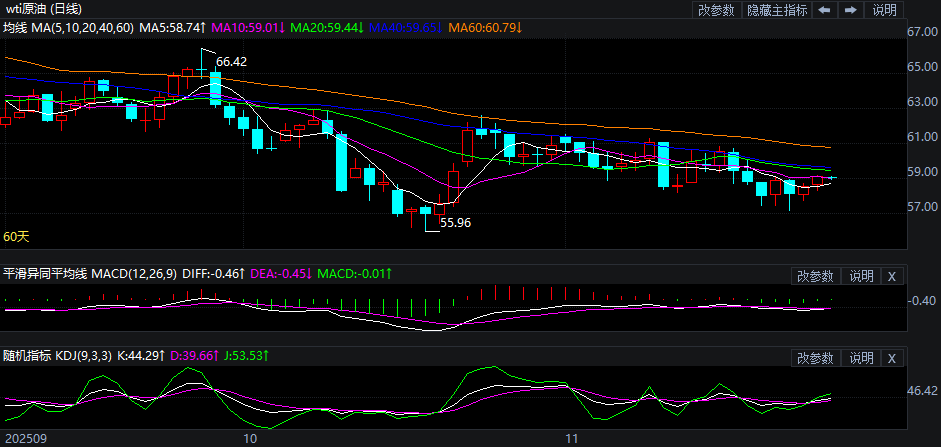Change MACD parameters with 改参数
Viewport: 941px width, 447px height.
coord(815,276)
